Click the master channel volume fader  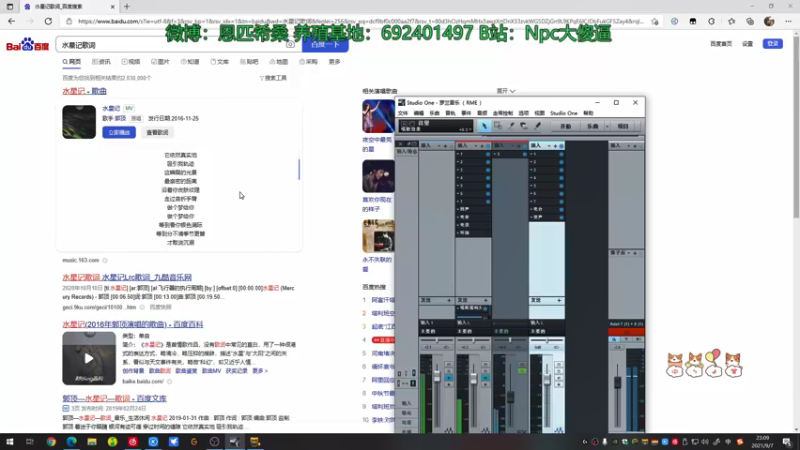617,382
